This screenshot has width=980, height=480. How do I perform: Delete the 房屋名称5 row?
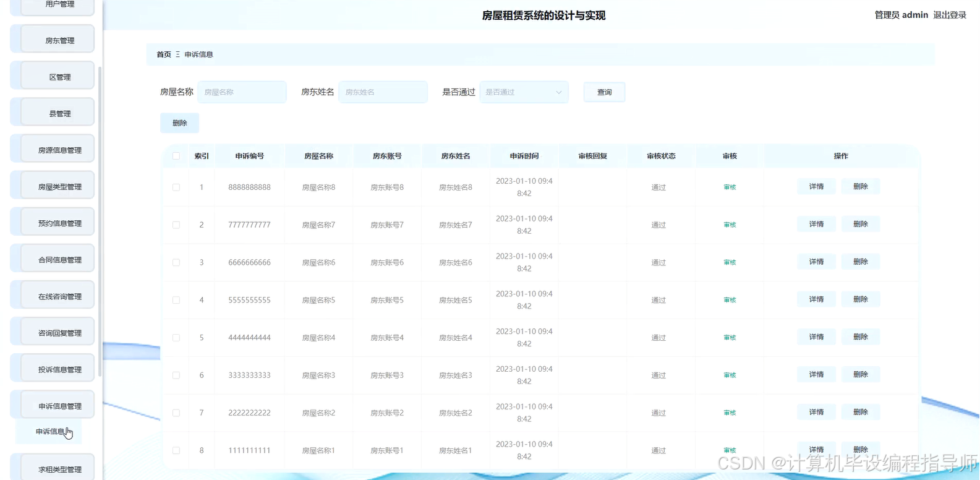[860, 299]
